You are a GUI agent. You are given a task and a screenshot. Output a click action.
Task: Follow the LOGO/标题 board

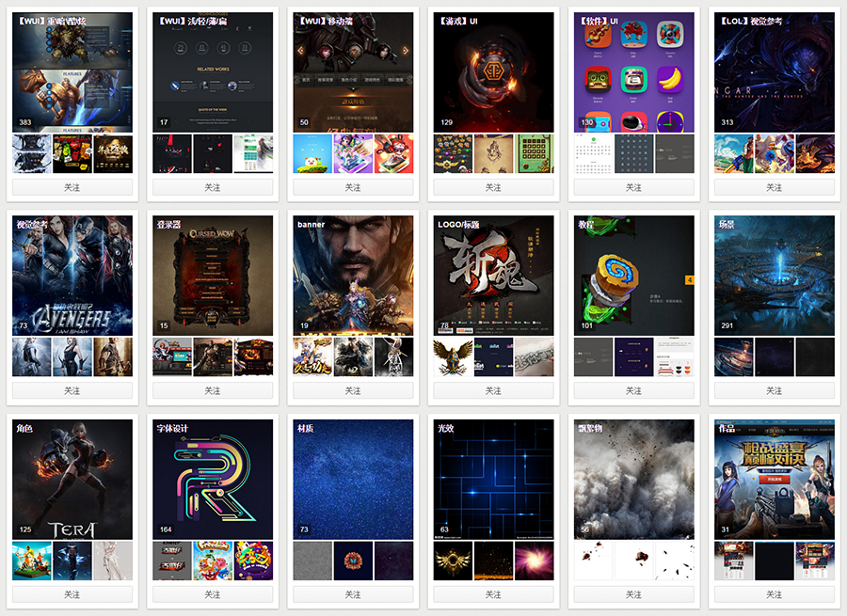tap(493, 390)
